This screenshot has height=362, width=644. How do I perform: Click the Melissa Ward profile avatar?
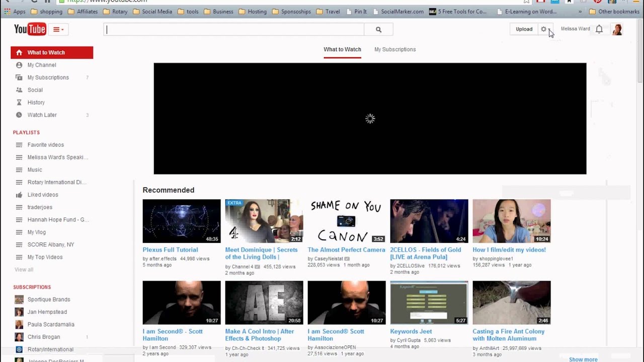coord(617,29)
